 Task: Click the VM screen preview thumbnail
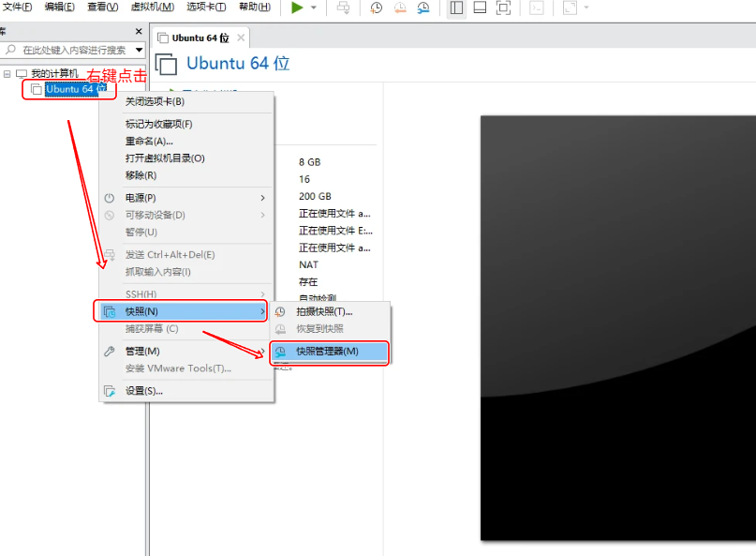click(x=618, y=328)
